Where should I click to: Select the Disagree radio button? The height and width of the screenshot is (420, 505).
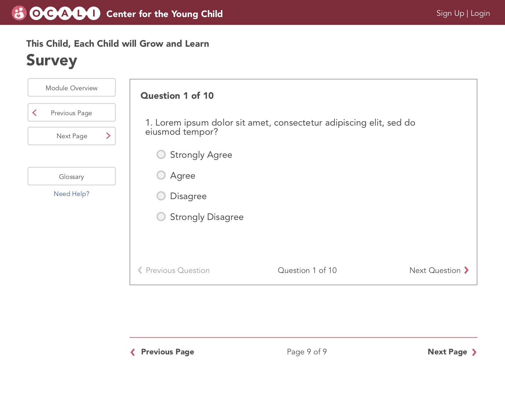tap(161, 196)
